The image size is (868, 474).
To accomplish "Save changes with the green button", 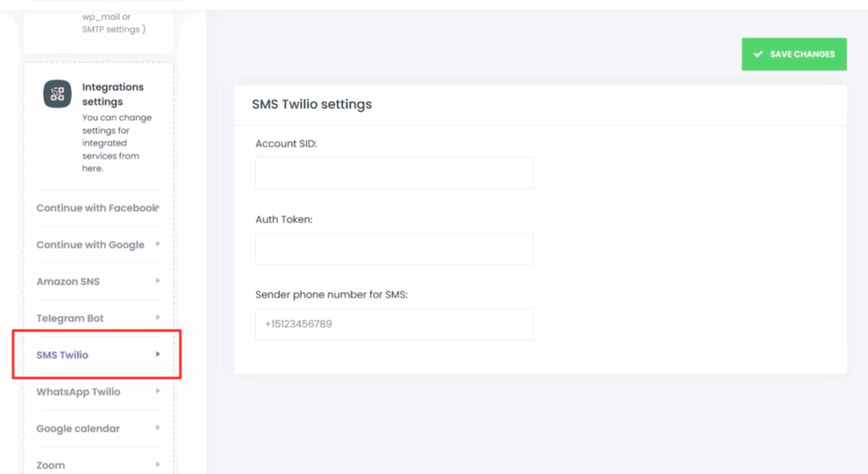I will (793, 54).
